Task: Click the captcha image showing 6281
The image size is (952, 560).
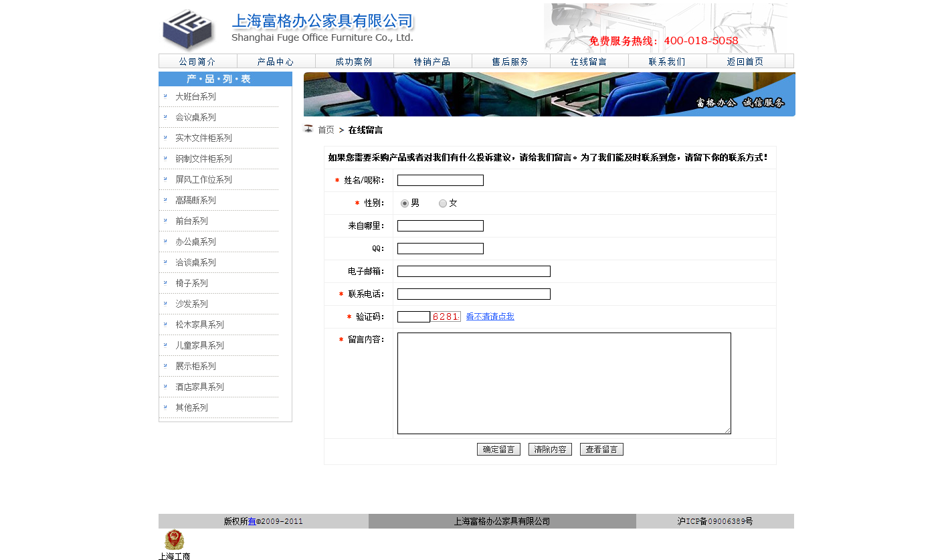Action: point(446,316)
